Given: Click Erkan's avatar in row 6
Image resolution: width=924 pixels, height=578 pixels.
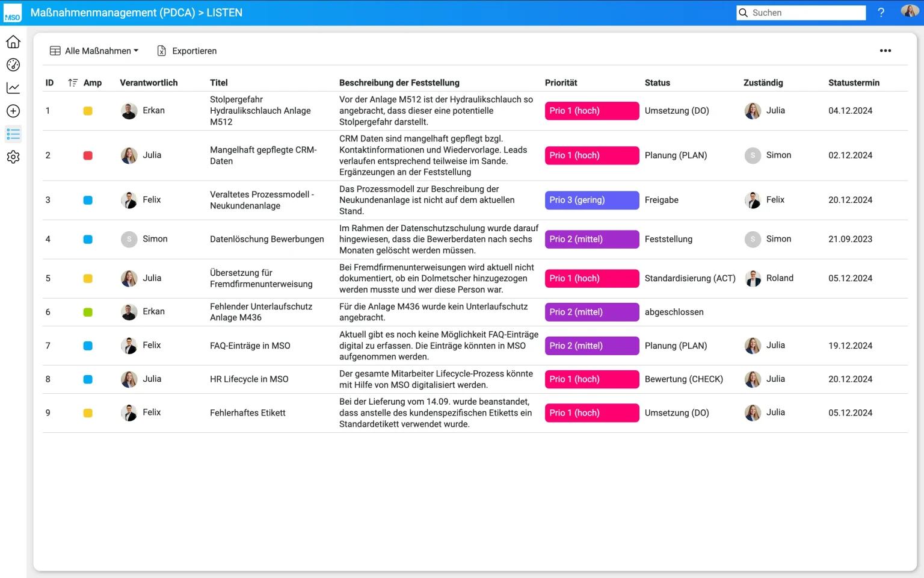Looking at the screenshot, I should pyautogui.click(x=129, y=312).
